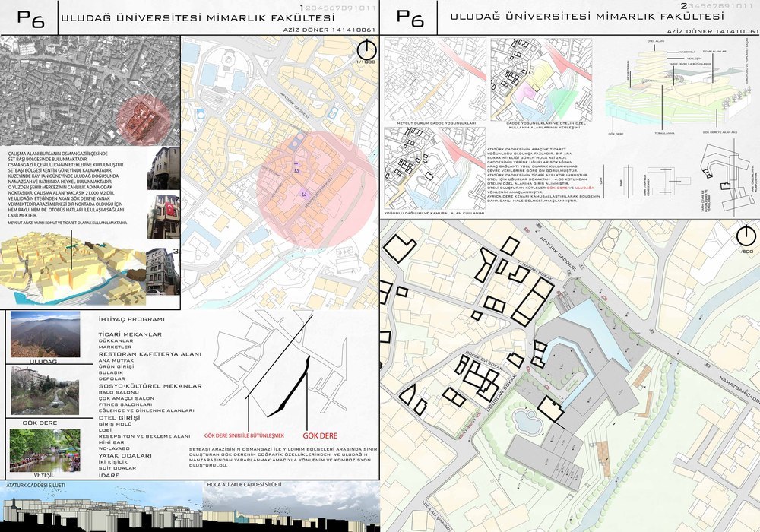Click 'AZİZ DÖNER 141410061' on the left board
Screen dimensions: 760x532
pos(329,30)
